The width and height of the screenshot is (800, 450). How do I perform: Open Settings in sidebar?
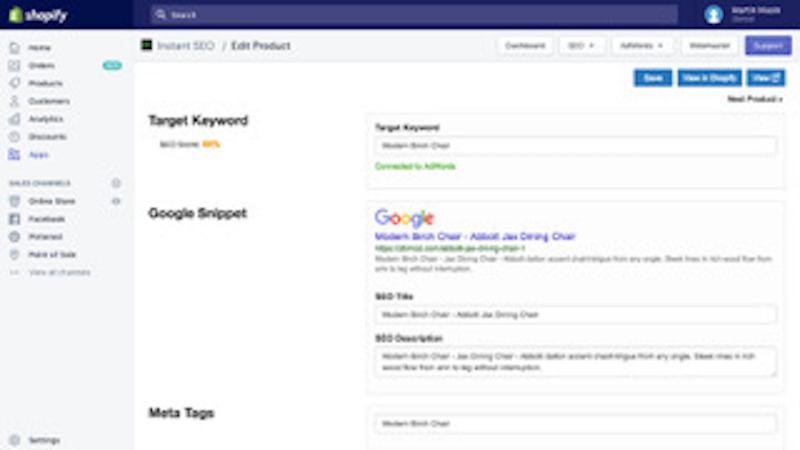(44, 440)
